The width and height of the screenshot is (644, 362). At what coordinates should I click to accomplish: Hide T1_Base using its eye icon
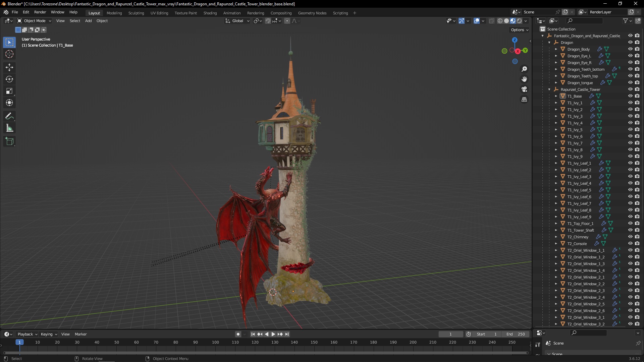coord(630,96)
